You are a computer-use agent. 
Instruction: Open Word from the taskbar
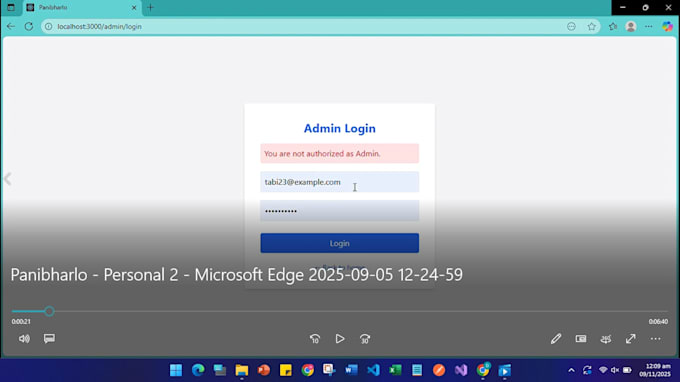pyautogui.click(x=351, y=370)
